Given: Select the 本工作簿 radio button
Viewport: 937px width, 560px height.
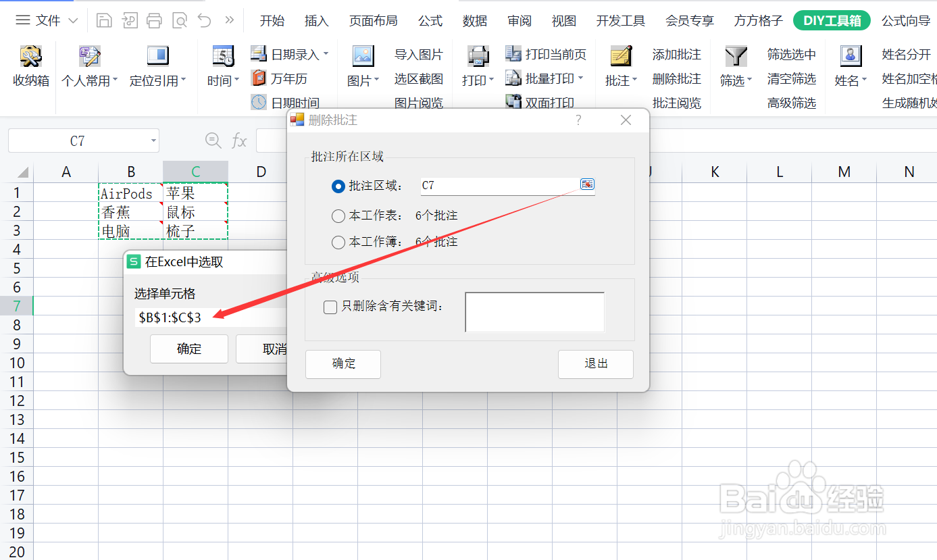Looking at the screenshot, I should 338,242.
